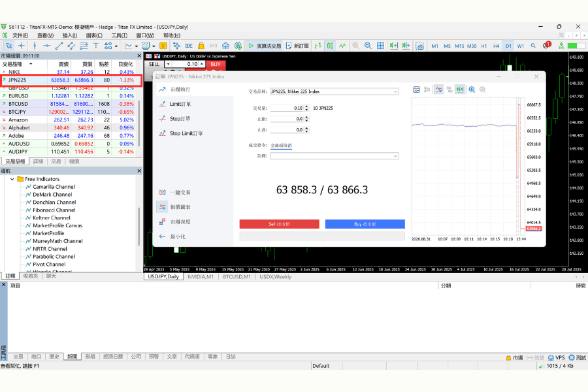Collapse the Free Indicators folder
Viewport: 588px width, 392px height.
pos(12,179)
